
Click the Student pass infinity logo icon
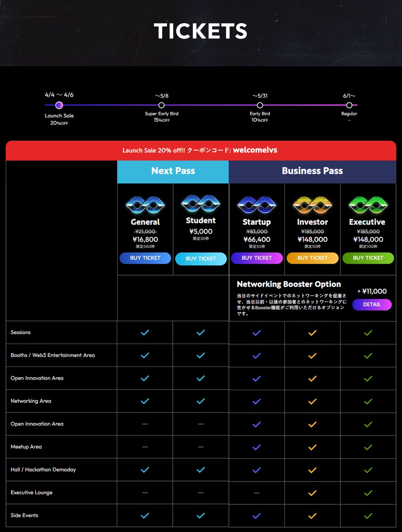pyautogui.click(x=201, y=203)
